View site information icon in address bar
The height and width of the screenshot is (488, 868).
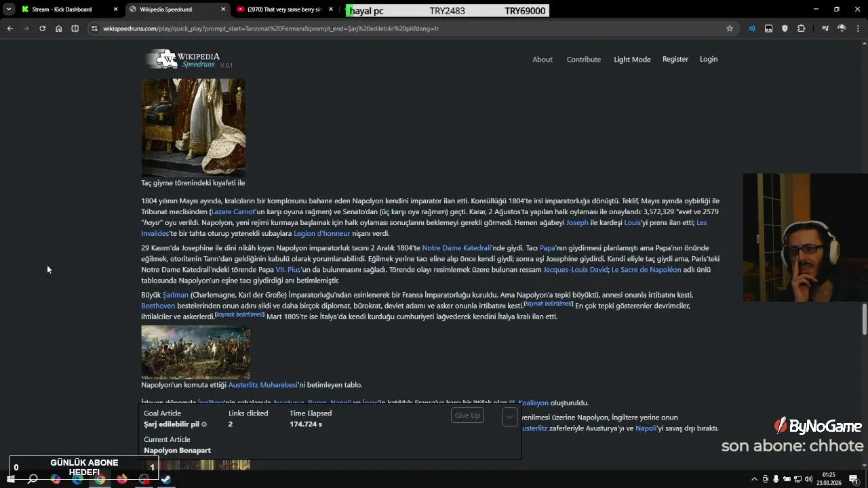(x=94, y=28)
